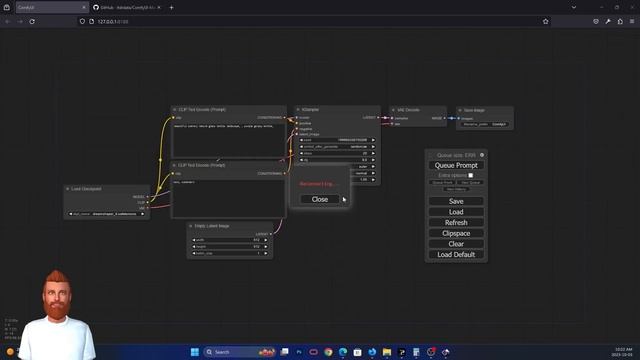Click the positive prompt text area
640x360 pixels.
[229, 140]
